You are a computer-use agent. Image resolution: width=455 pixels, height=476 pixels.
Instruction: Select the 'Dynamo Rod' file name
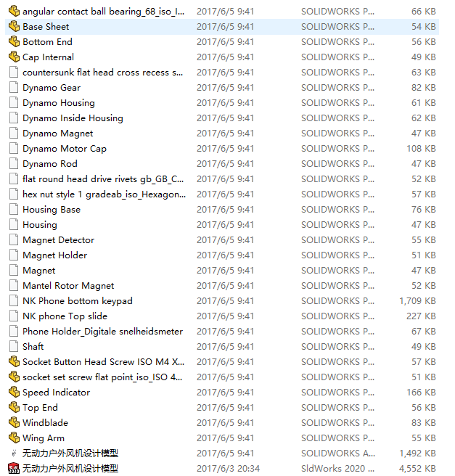(x=50, y=164)
